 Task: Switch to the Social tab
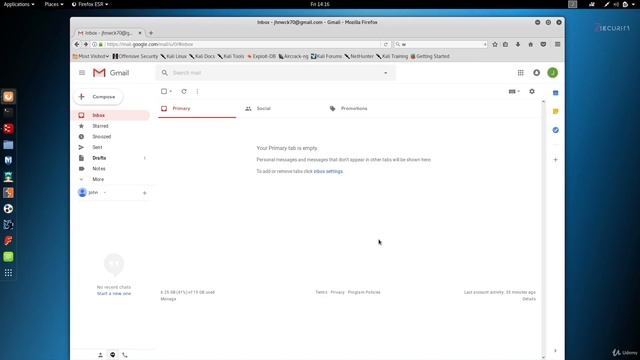point(263,109)
